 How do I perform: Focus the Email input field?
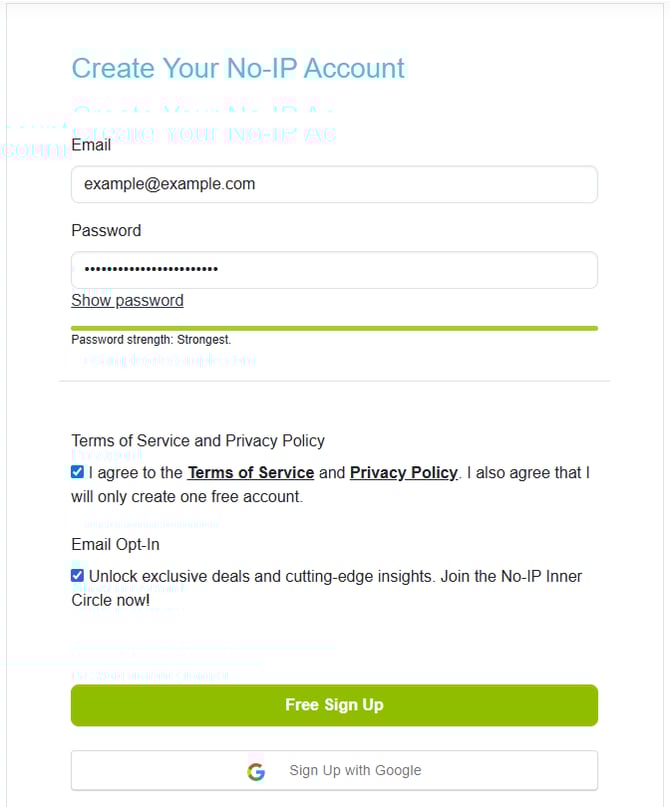[334, 184]
